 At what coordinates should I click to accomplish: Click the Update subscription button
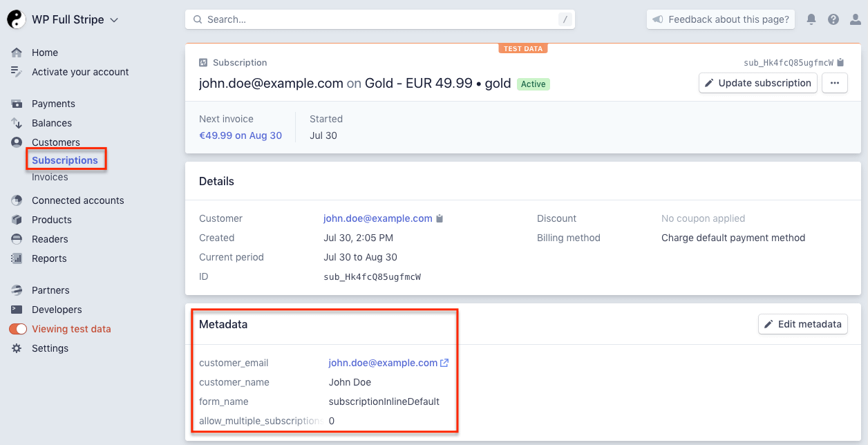tap(757, 83)
